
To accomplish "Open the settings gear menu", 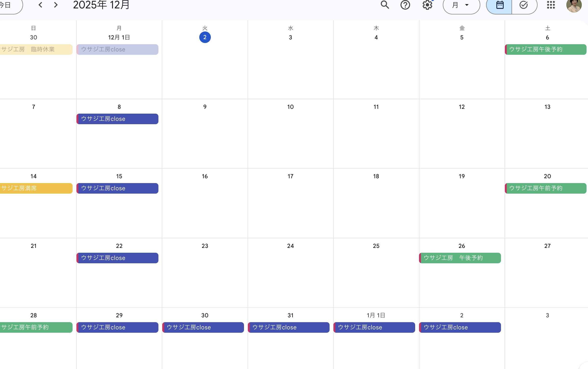I will click(x=427, y=5).
